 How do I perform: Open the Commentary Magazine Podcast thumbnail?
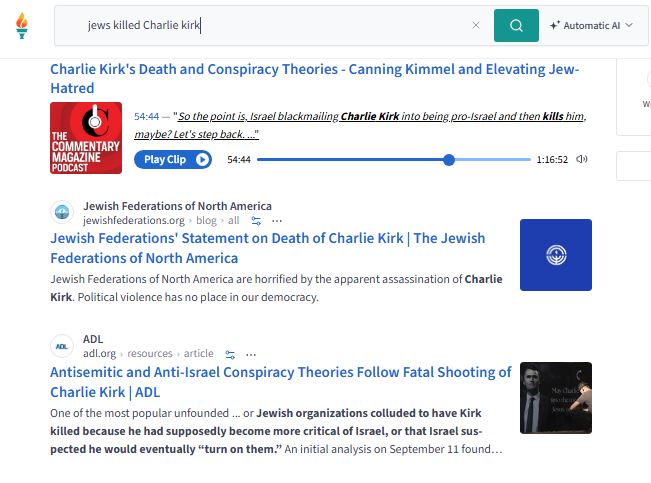tap(86, 138)
